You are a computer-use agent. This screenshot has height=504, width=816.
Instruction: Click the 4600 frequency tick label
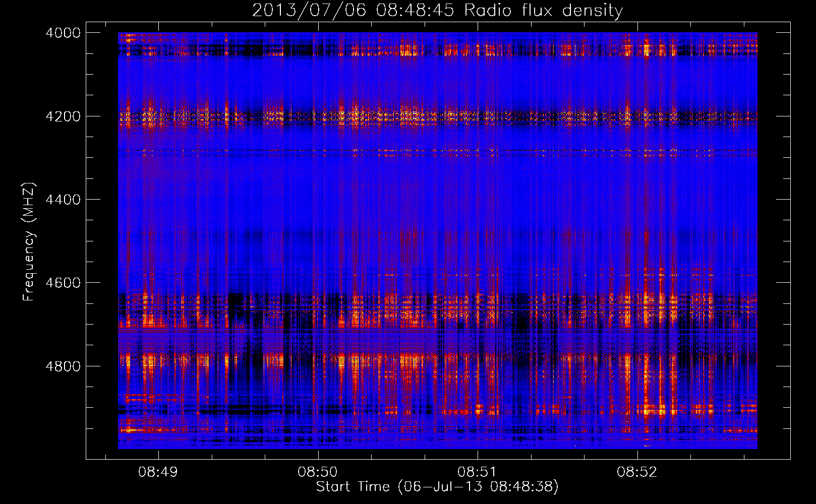(63, 283)
